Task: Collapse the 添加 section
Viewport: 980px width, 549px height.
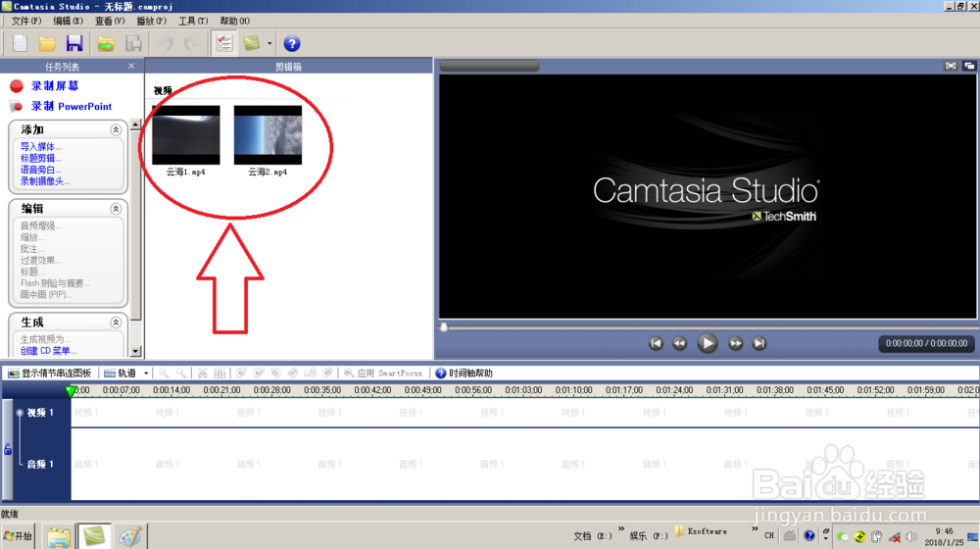Action: (x=116, y=129)
